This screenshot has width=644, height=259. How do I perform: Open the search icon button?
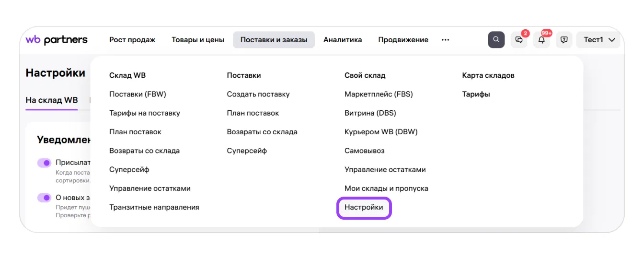(x=496, y=40)
